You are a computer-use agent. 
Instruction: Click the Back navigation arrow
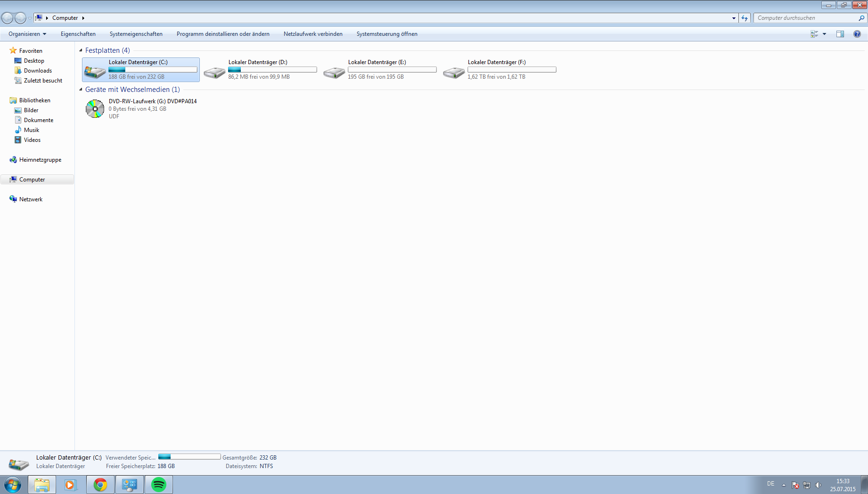(8, 18)
